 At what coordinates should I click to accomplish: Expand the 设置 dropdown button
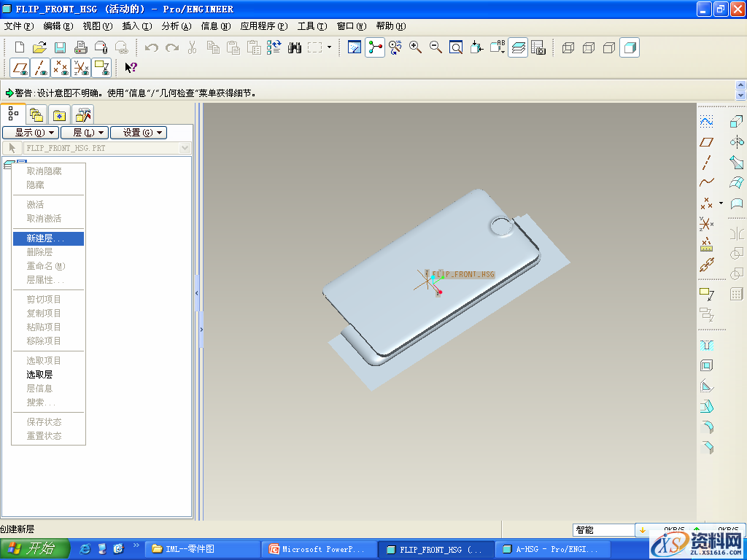139,133
